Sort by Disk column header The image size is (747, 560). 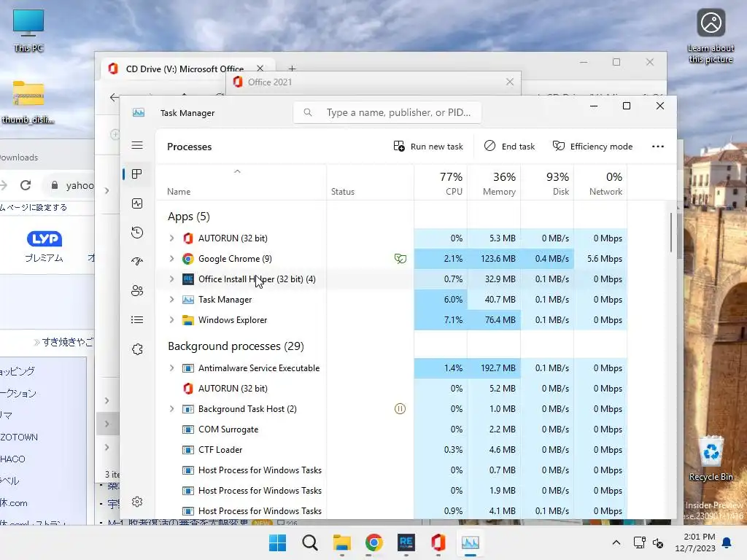pos(547,183)
